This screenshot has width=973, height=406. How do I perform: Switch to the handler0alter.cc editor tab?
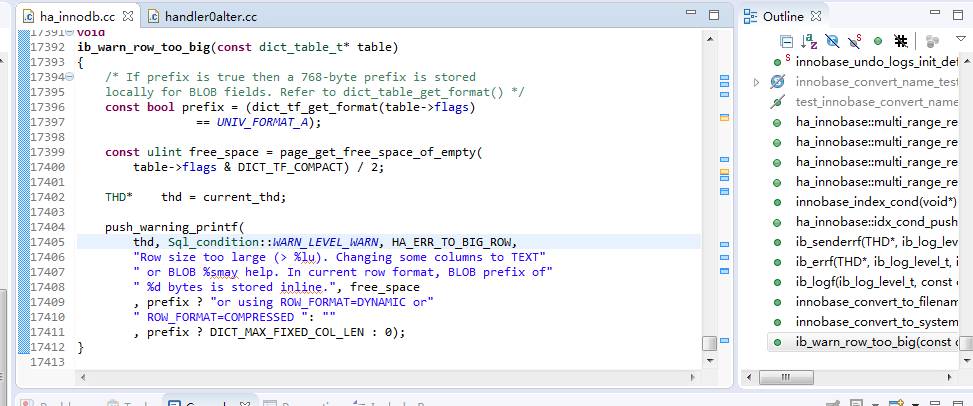point(202,17)
